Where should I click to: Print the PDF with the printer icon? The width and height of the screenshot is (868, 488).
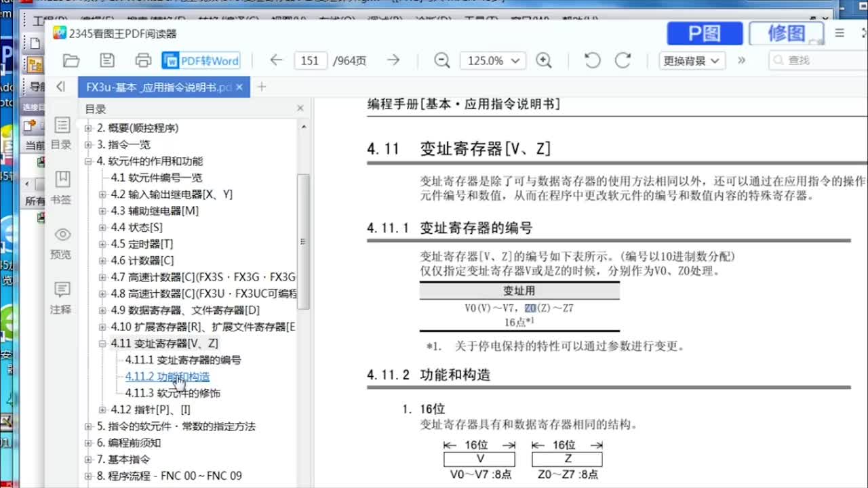pyautogui.click(x=143, y=60)
